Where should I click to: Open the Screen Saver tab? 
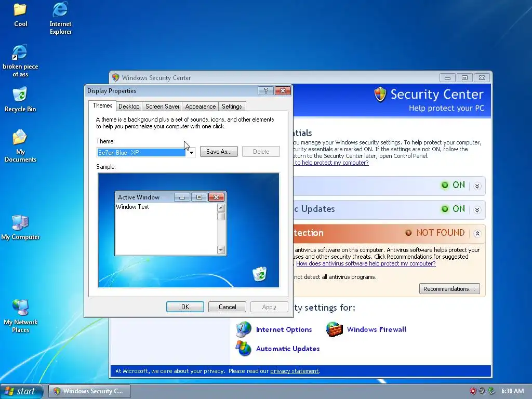click(x=162, y=106)
